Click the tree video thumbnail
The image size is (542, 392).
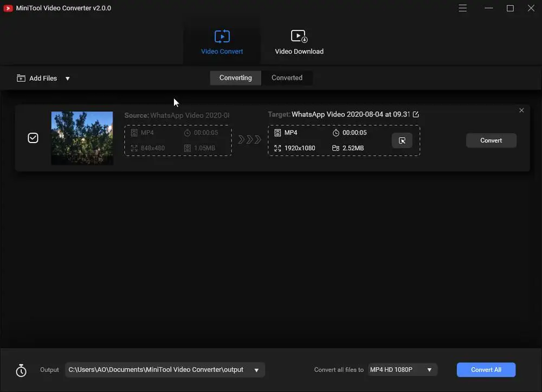(x=82, y=138)
